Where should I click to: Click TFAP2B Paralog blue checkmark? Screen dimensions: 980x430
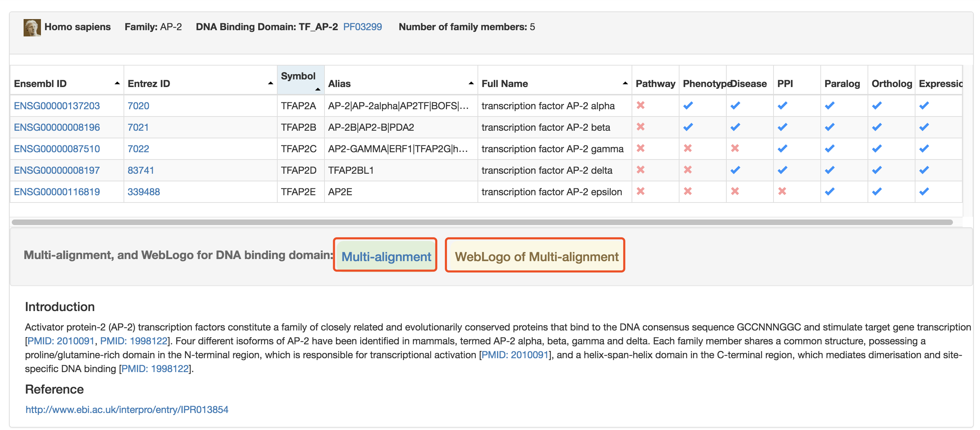pos(829,127)
